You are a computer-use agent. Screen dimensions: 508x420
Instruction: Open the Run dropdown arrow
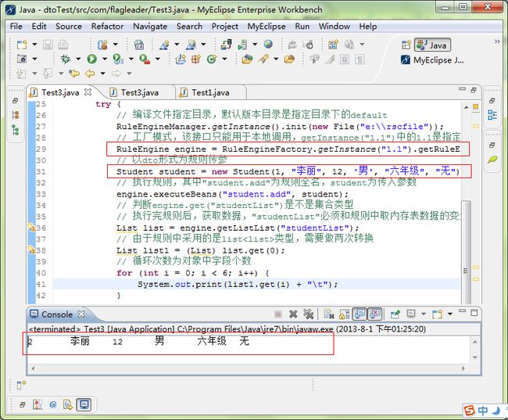coord(104,59)
